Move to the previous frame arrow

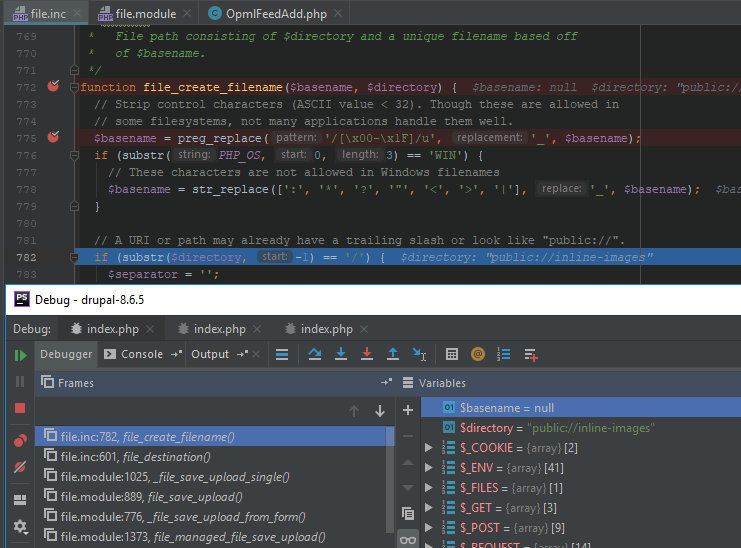pyautogui.click(x=354, y=411)
